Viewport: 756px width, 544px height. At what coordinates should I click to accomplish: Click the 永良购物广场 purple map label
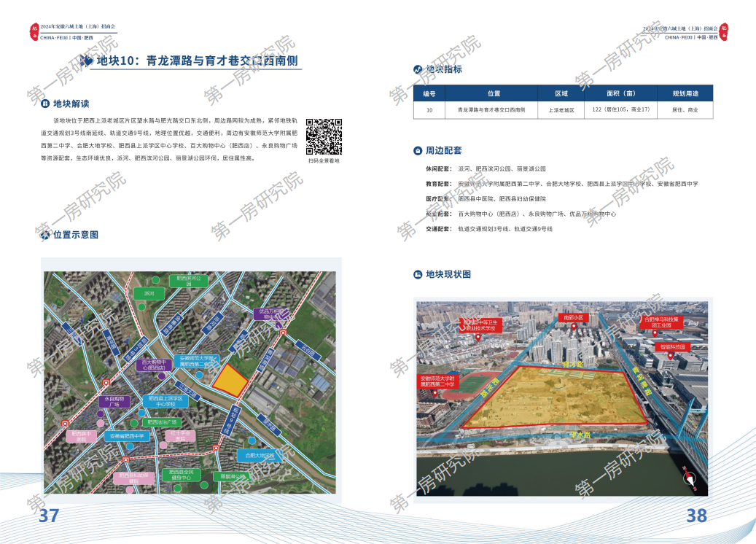(x=114, y=402)
